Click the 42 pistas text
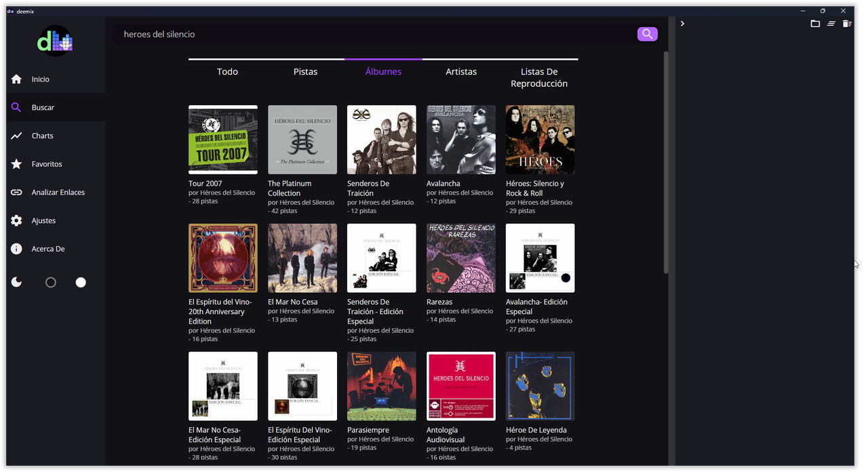This screenshot has height=472, width=868. [x=284, y=211]
